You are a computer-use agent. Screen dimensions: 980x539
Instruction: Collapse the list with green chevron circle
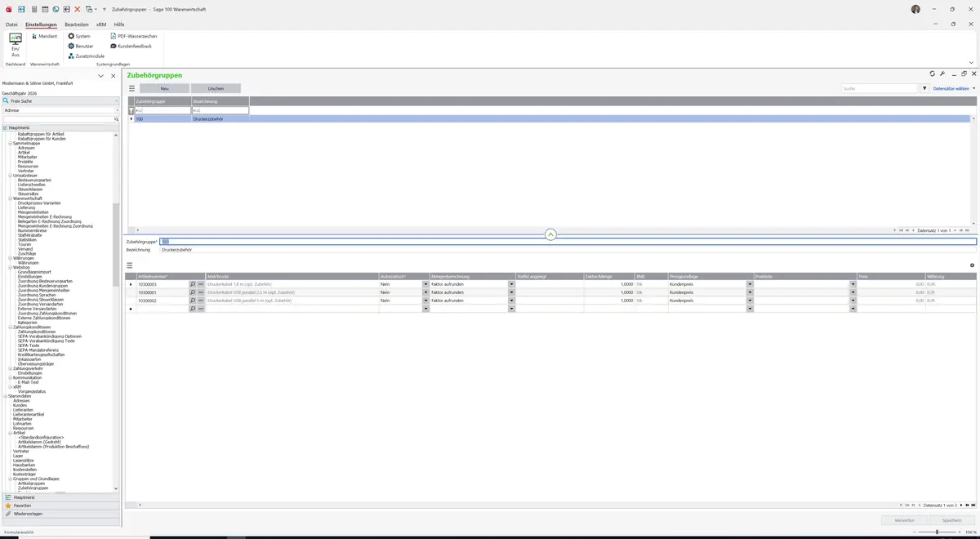click(550, 234)
